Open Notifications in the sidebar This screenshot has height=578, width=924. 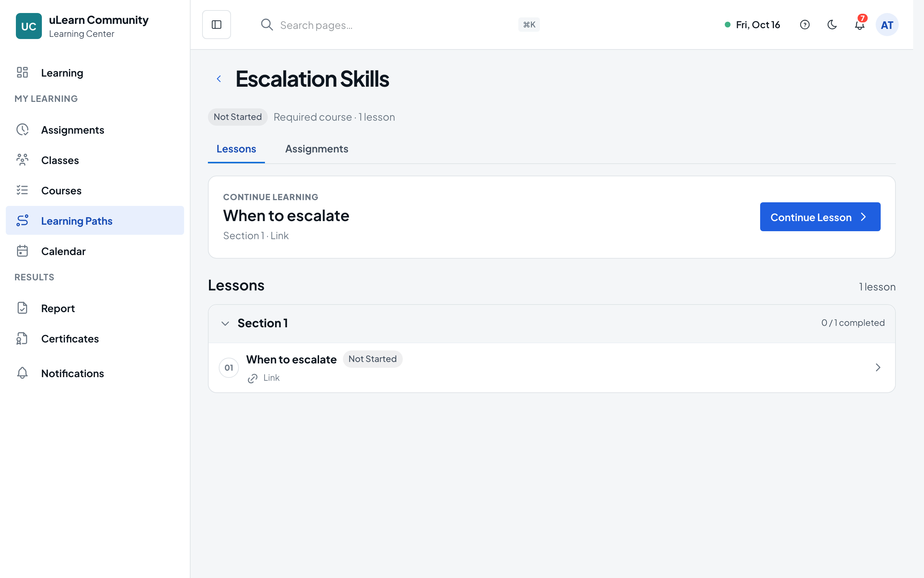point(95,373)
